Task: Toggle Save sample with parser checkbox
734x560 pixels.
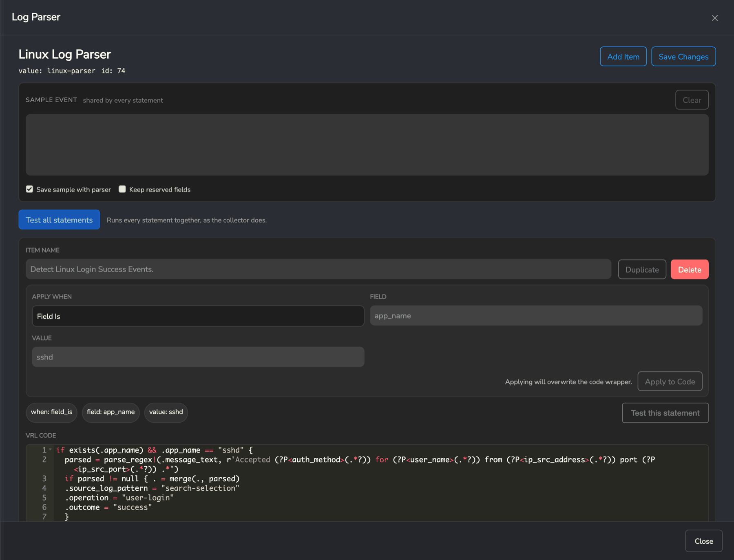Action: [29, 189]
